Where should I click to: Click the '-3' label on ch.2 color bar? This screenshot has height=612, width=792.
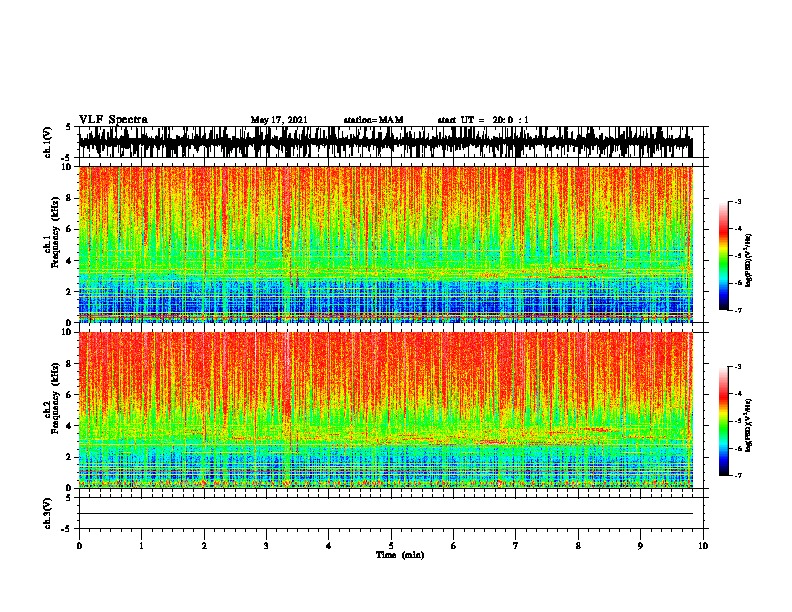tap(738, 367)
